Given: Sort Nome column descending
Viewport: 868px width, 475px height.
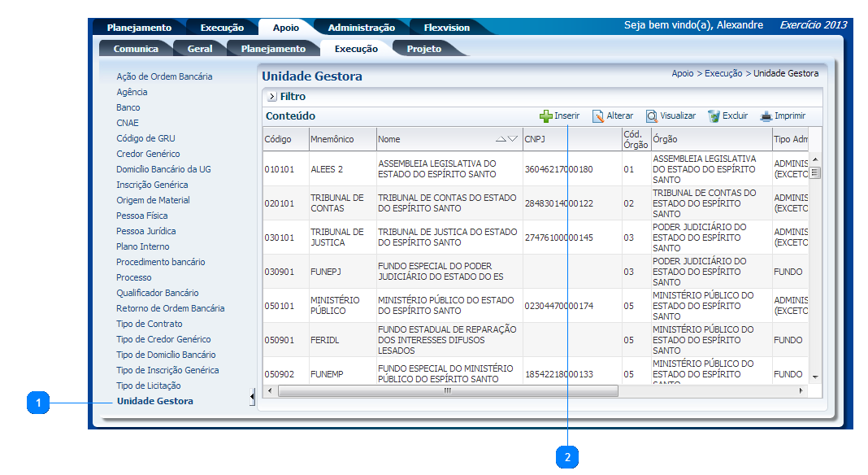Looking at the screenshot, I should [512, 139].
